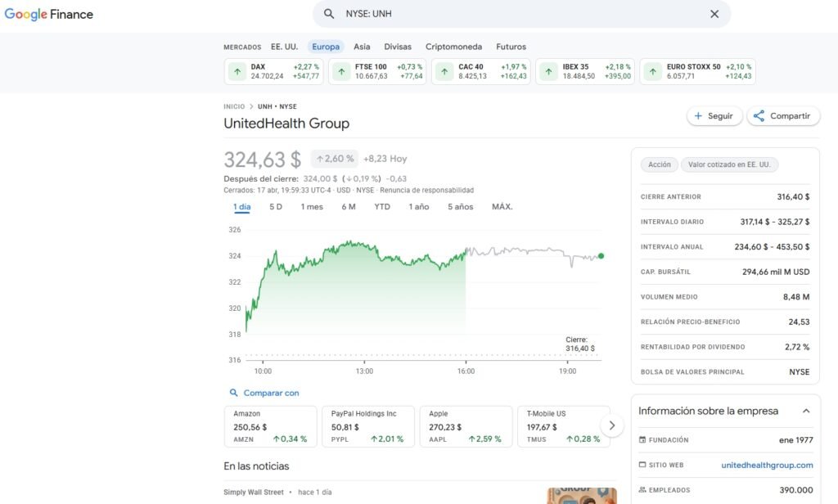The width and height of the screenshot is (838, 504).
Task: Select the Divisas markets tab
Action: click(x=398, y=47)
